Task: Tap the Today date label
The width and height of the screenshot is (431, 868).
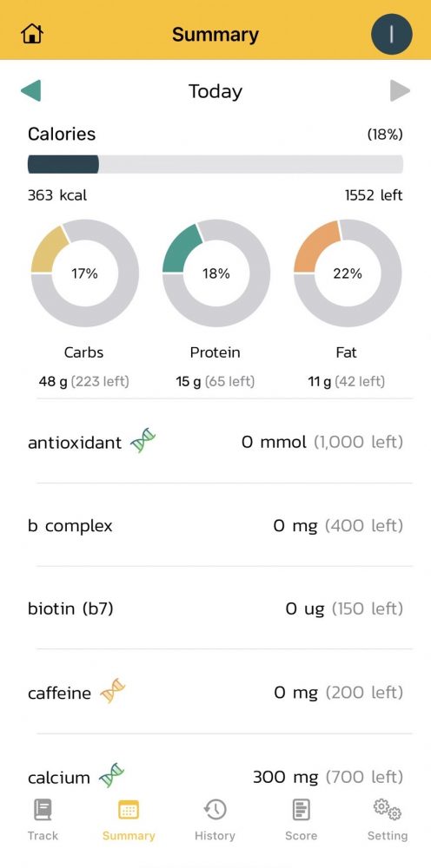Action: [215, 91]
